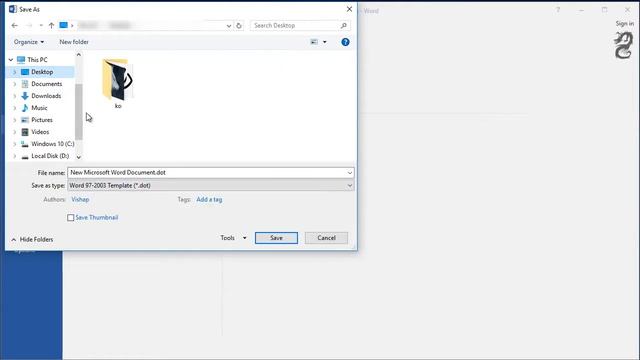Click navigation pane scroll up arrow
Viewport: 640px width, 360px height.
coord(79,55)
